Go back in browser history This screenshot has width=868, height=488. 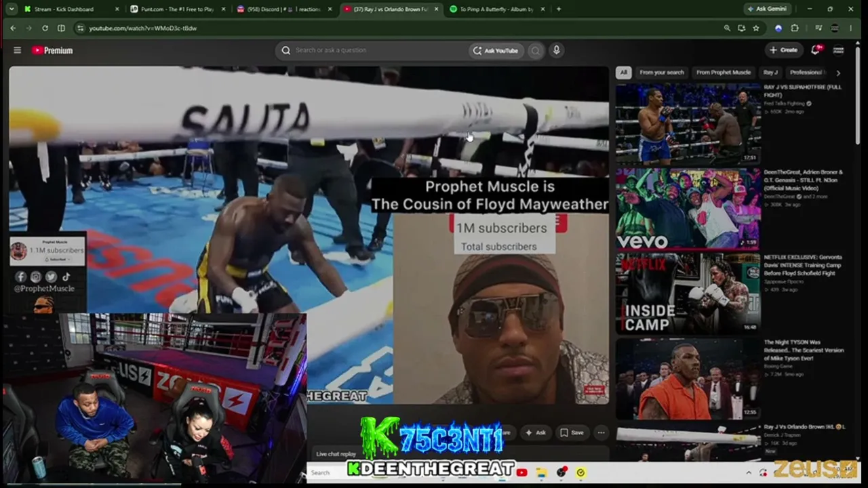point(13,28)
